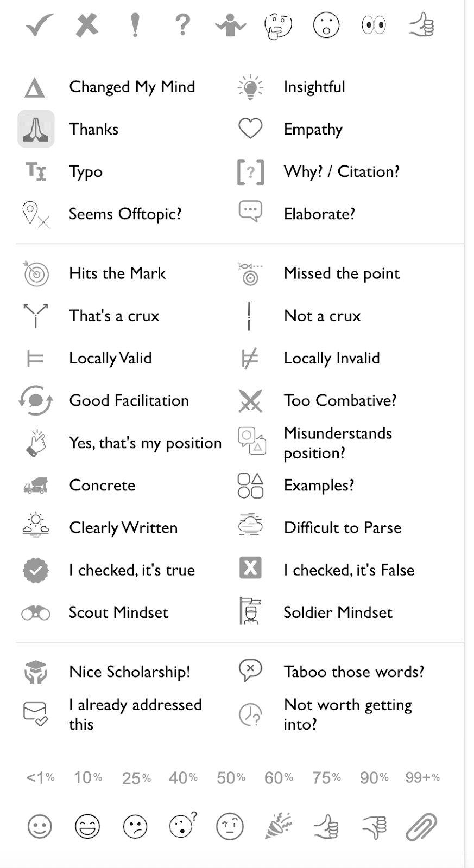
Task: Pick the 99+% probability option
Action: 422,778
